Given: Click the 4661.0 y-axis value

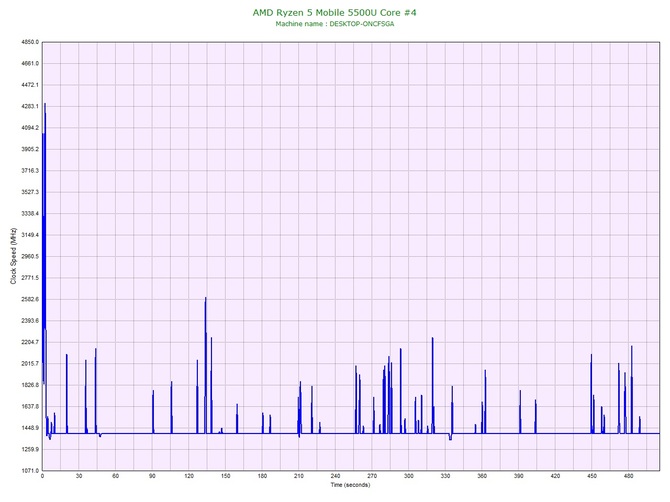Looking at the screenshot, I should coord(30,64).
